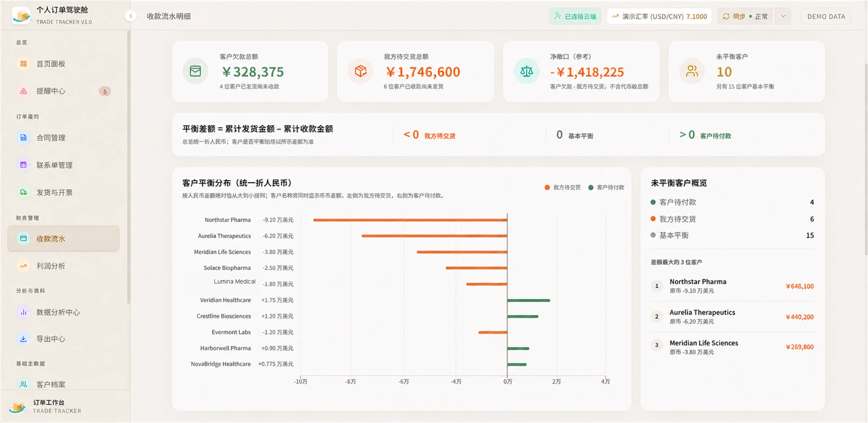Select the 收款流水 card icon
868x423 pixels.
(x=23, y=239)
